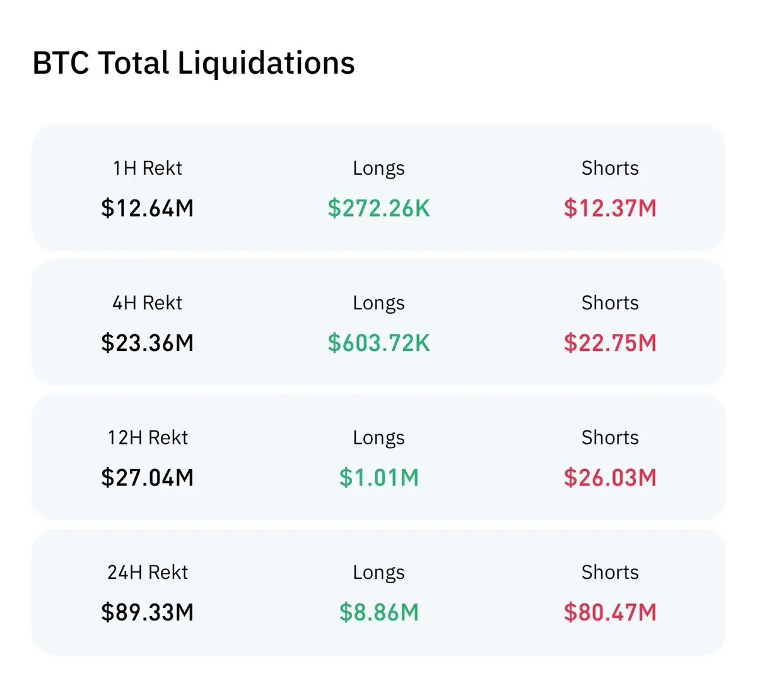The image size is (757, 700).
Task: Click the BTC Total Liquidations heading
Action: [194, 64]
